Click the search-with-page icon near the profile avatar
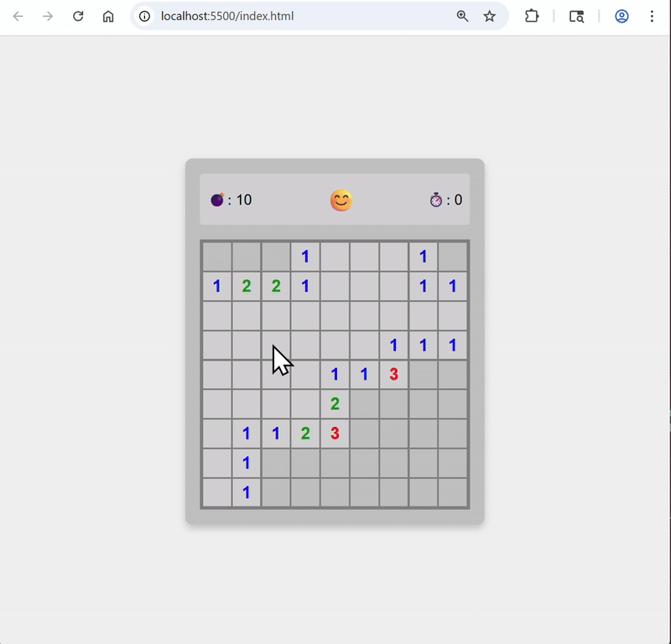 (577, 16)
